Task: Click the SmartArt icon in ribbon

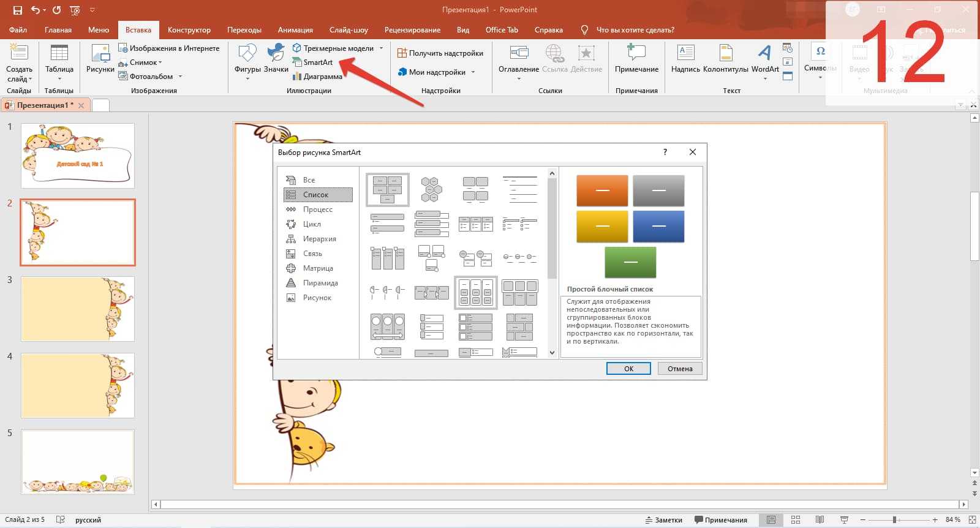Action: coord(297,62)
